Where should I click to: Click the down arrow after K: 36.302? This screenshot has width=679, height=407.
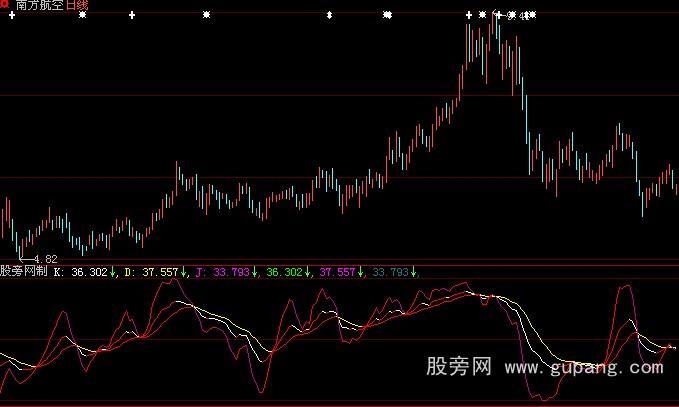113,272
